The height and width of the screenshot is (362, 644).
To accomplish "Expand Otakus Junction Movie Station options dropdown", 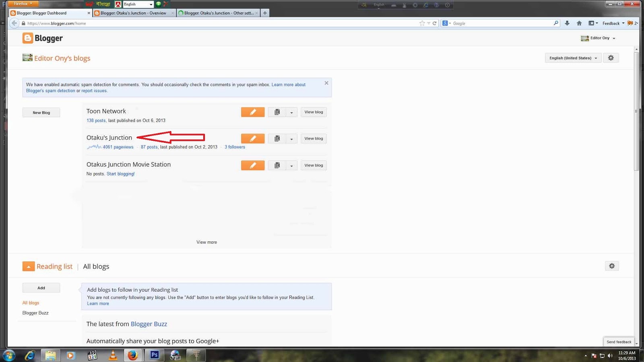I will pyautogui.click(x=291, y=165).
